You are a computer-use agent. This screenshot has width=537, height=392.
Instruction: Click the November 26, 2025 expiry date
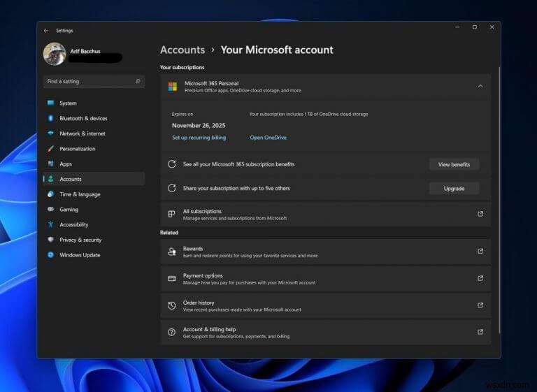pos(199,125)
